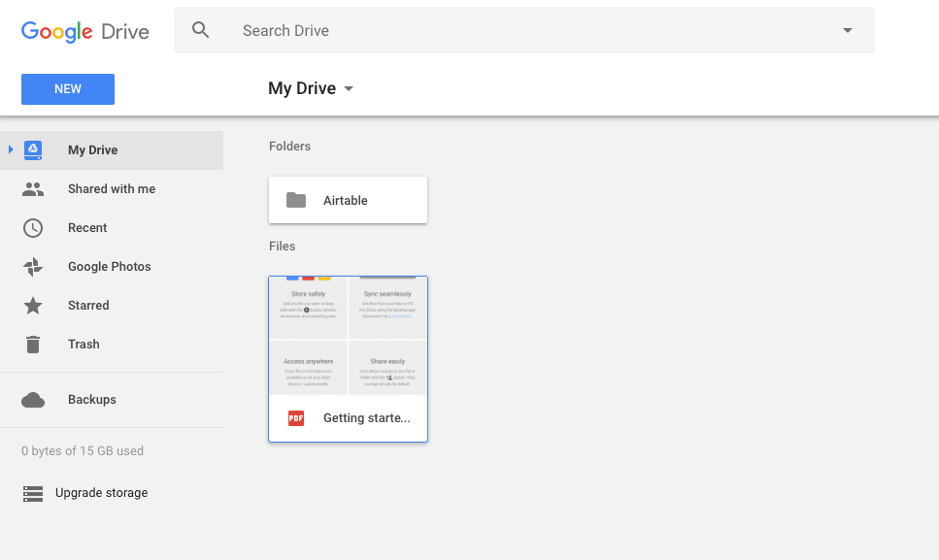The image size is (939, 560).
Task: Click the Starred star icon
Action: (33, 305)
